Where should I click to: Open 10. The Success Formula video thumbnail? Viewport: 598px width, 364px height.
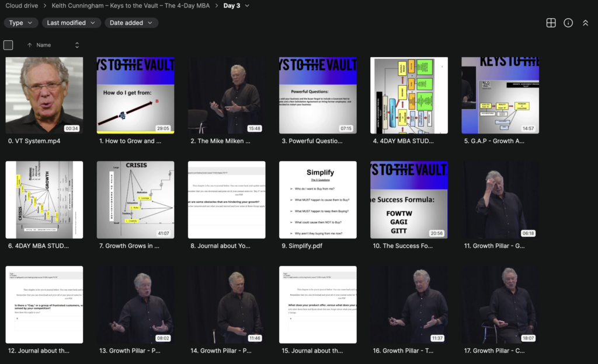point(409,199)
